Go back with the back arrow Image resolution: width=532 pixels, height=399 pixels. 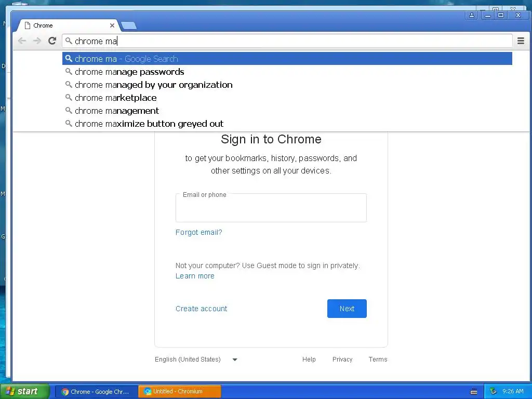click(x=22, y=41)
